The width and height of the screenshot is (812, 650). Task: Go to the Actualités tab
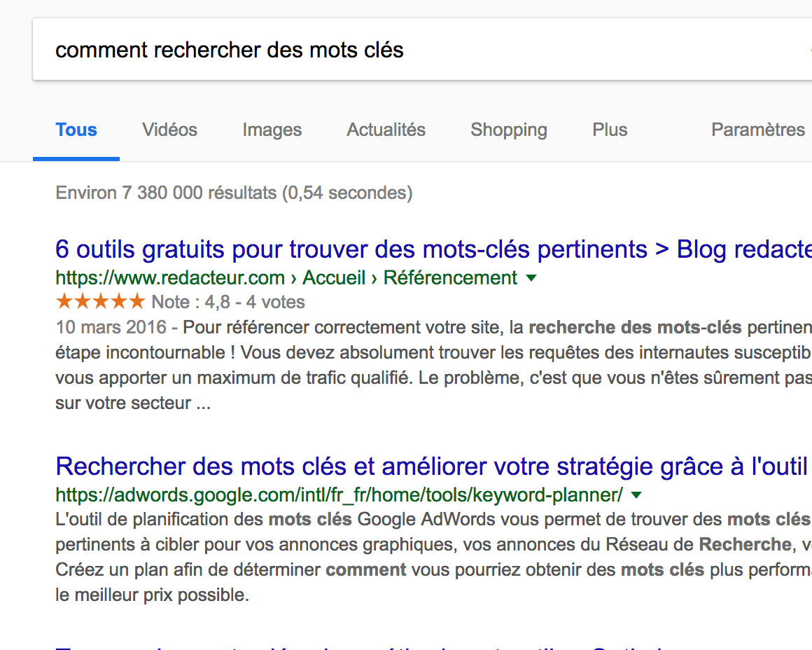[386, 130]
